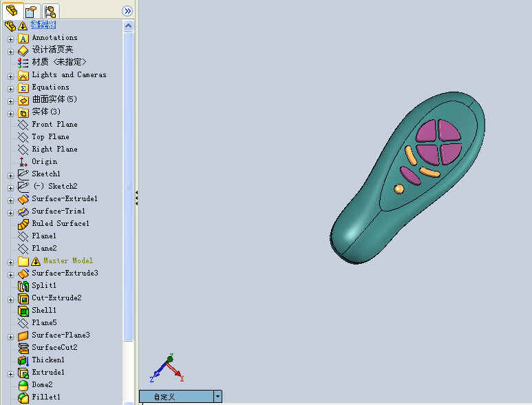
Task: Click the 设计活页夹 design binder icon
Action: (x=23, y=50)
